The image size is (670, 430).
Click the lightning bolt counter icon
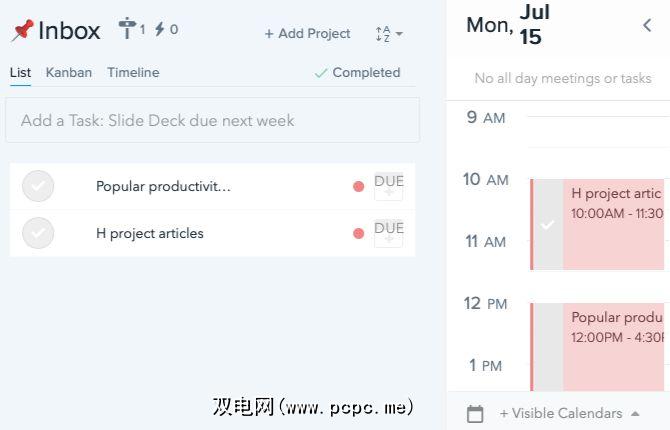(160, 29)
